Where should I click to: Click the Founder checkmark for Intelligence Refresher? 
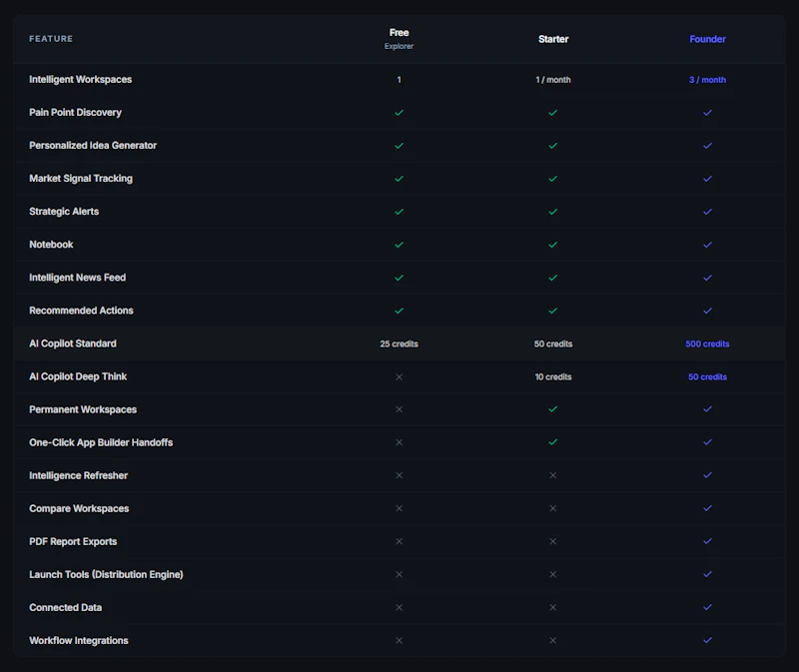click(707, 475)
